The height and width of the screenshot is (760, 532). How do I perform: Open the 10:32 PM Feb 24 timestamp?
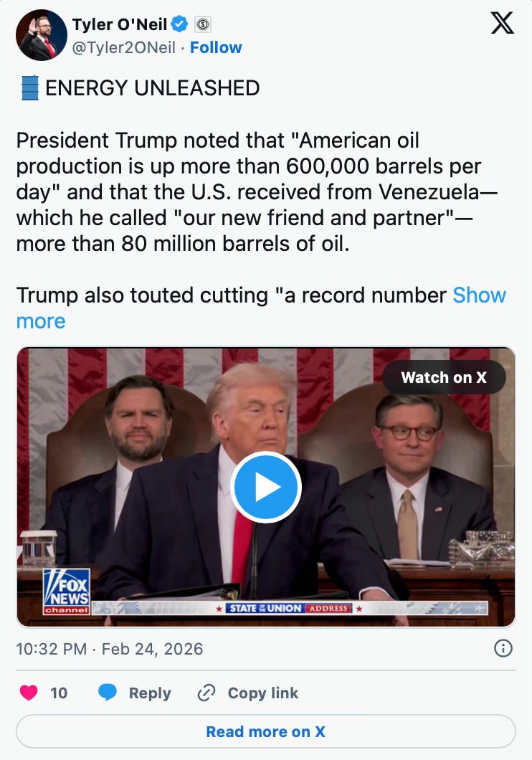tap(110, 649)
